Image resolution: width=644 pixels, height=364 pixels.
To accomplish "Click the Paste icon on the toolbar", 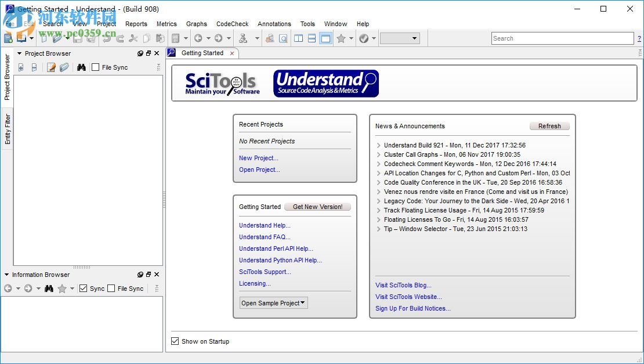I will 160,38.
